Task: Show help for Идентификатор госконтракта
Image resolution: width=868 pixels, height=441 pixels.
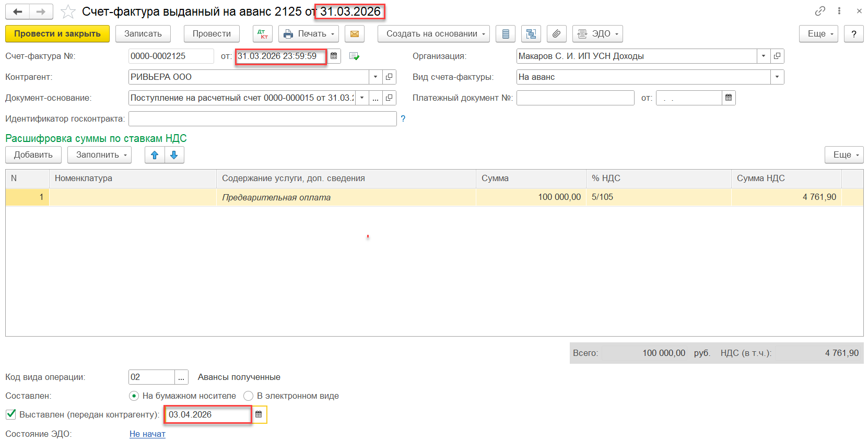Action: (403, 119)
